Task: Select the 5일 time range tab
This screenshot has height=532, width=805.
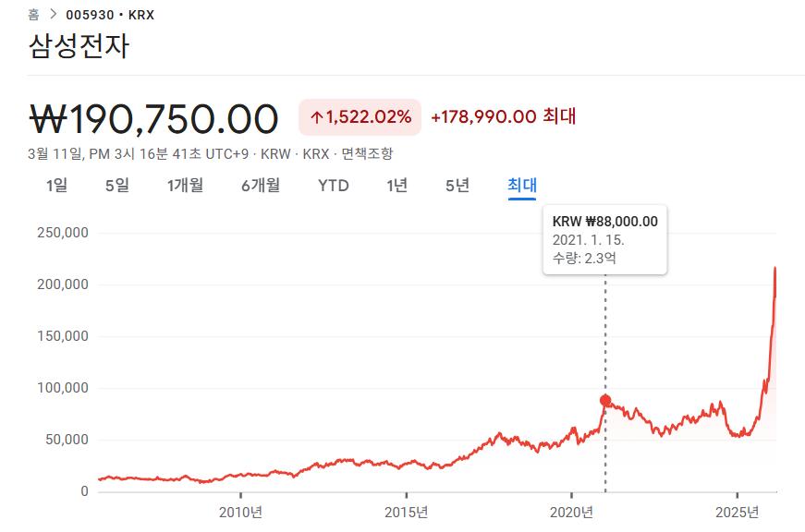Action: coord(117,186)
